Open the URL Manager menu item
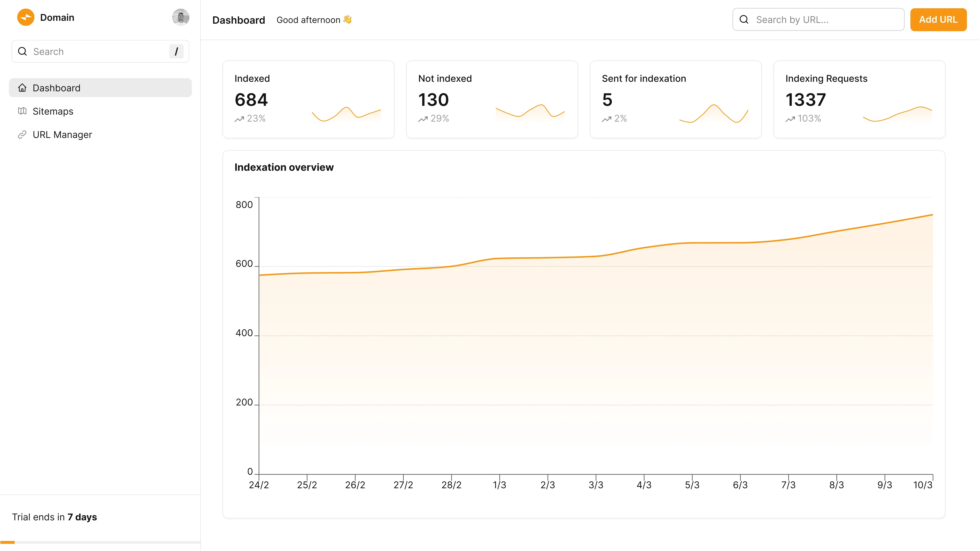Screen dimensions: 980x551 point(100,135)
